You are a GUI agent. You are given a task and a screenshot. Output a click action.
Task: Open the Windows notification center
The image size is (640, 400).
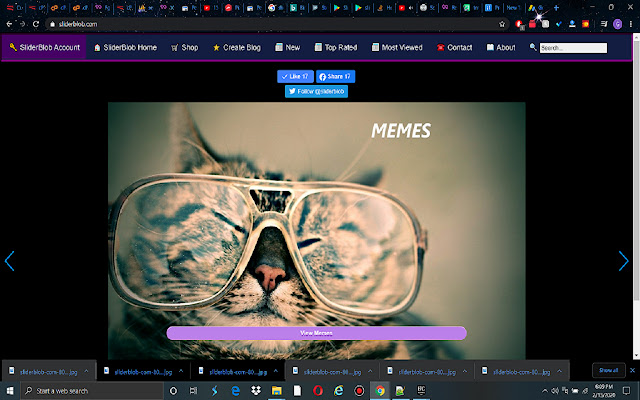(627, 391)
